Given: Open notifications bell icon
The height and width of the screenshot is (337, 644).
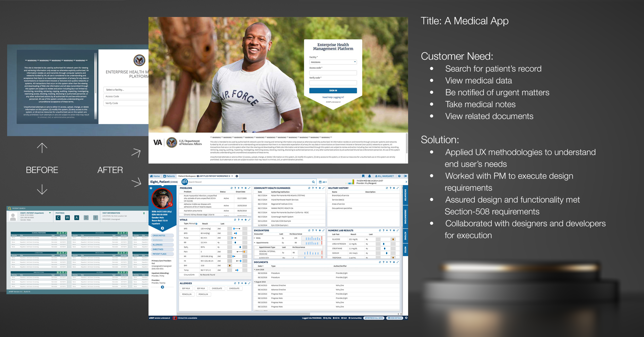Looking at the screenshot, I should pyautogui.click(x=369, y=176).
